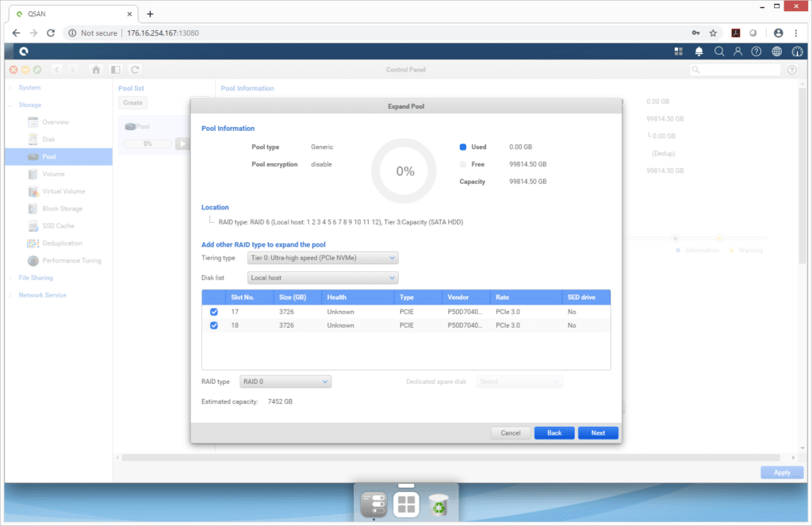The height and width of the screenshot is (526, 812).
Task: Click the QSAN logo icon in header
Action: (x=23, y=52)
